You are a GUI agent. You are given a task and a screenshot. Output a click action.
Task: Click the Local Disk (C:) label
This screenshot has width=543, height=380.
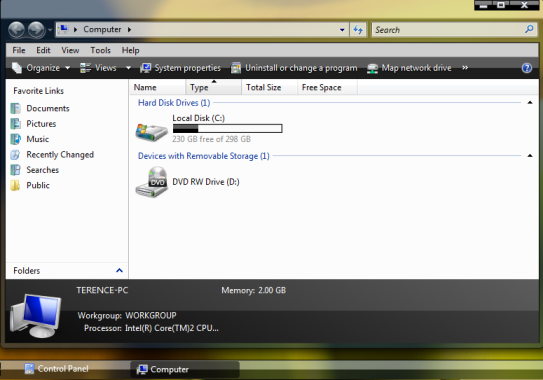pyautogui.click(x=198, y=118)
